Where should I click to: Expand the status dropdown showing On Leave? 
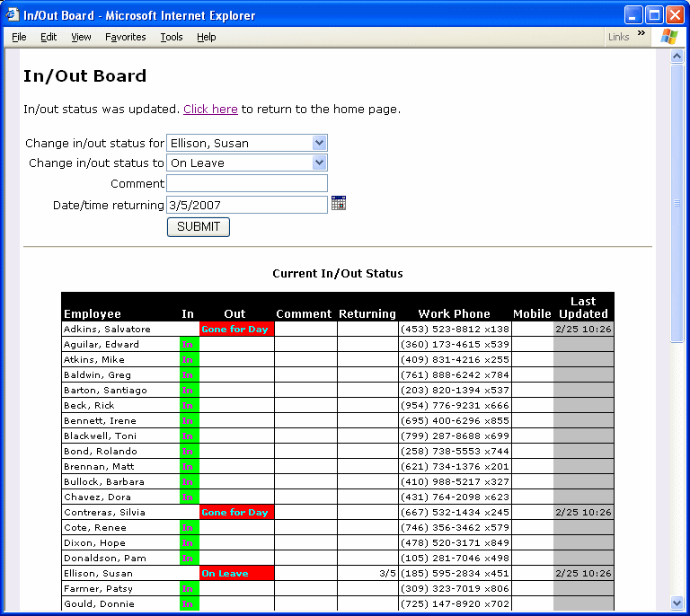(x=319, y=163)
